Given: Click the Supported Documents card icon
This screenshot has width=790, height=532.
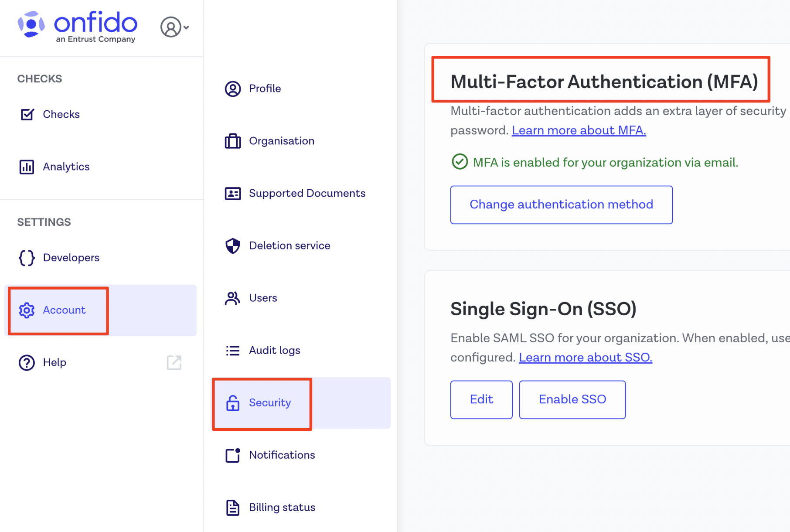Looking at the screenshot, I should coord(233,193).
